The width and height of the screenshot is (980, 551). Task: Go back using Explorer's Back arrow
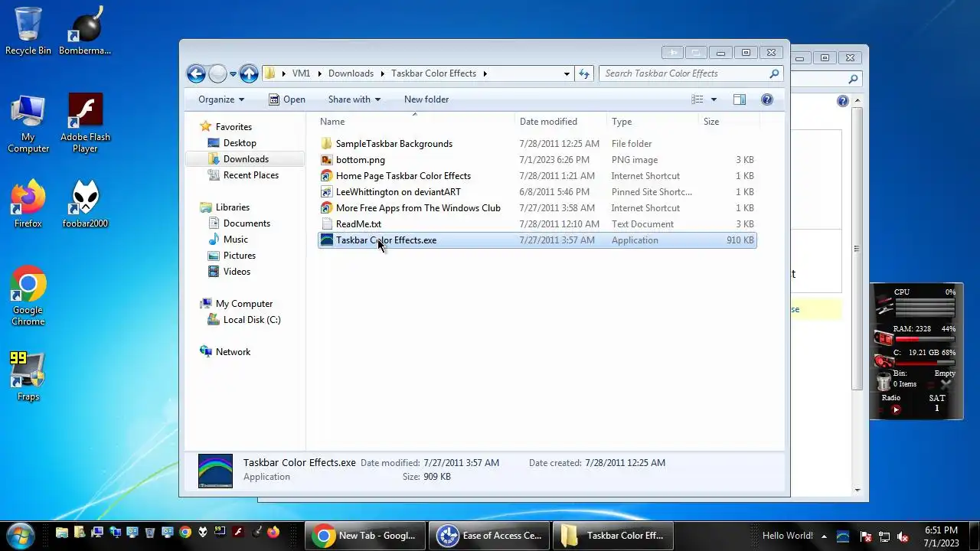[x=196, y=73]
